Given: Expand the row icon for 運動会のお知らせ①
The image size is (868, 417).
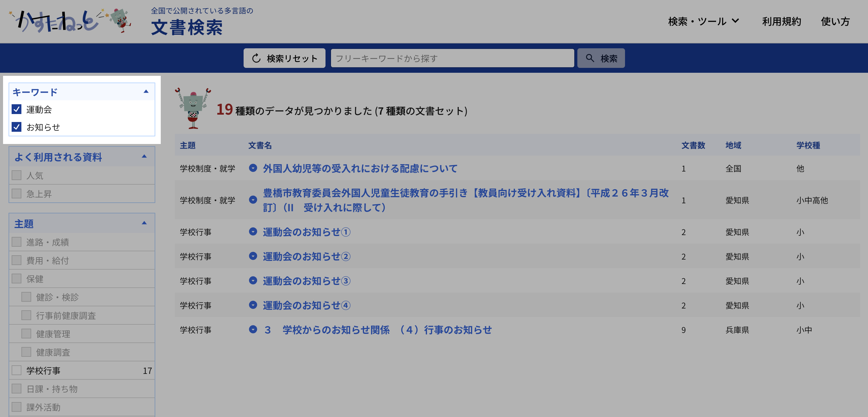Looking at the screenshot, I should coord(253,232).
